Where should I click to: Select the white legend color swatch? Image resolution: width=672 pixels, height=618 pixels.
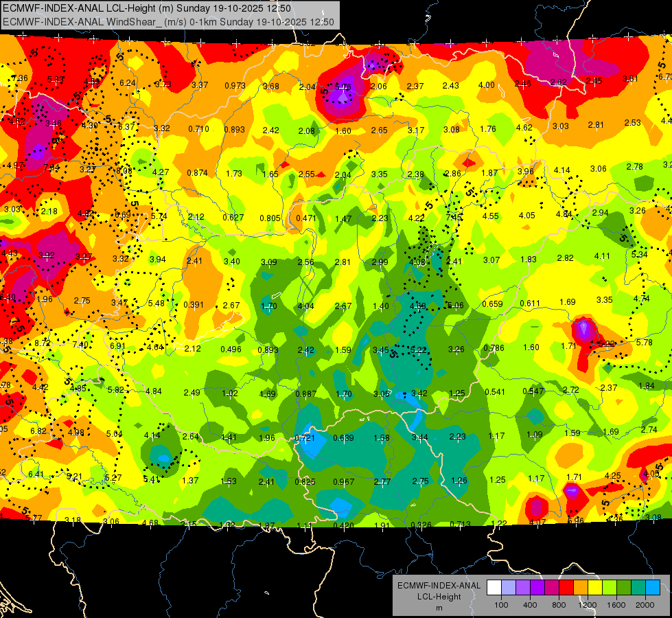(x=494, y=587)
